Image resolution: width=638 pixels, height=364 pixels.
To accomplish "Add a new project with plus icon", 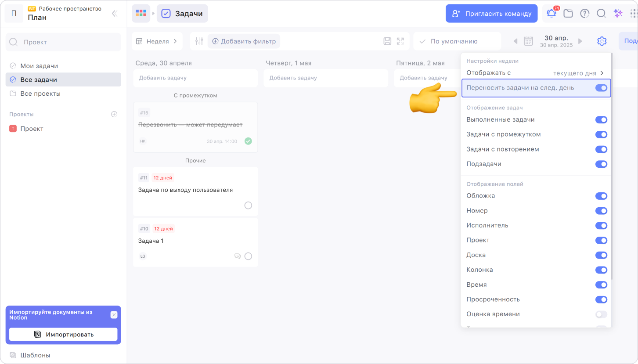I will point(114,114).
